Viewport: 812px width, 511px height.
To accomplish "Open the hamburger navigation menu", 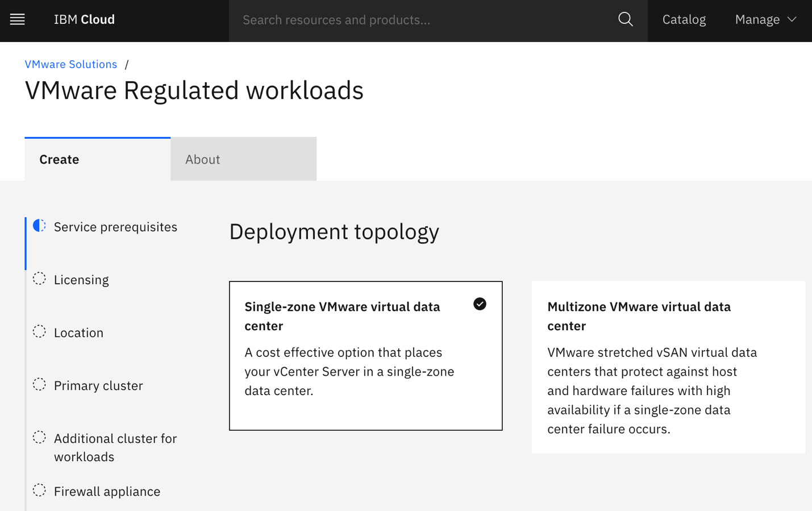I will click(18, 20).
